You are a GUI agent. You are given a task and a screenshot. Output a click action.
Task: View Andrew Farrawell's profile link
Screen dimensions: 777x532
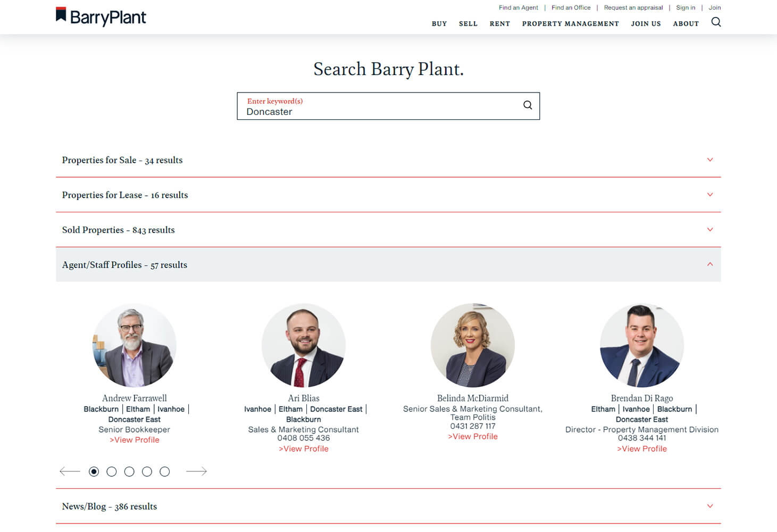pyautogui.click(x=135, y=440)
